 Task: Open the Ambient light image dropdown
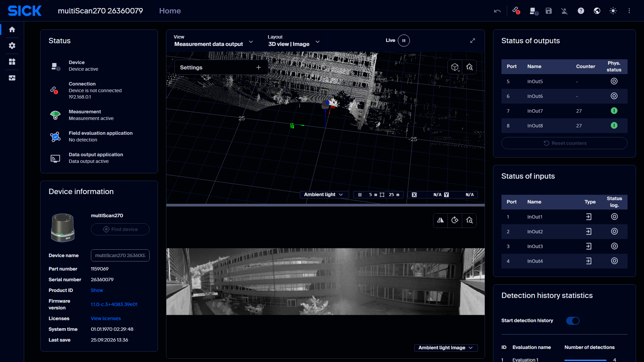(x=446, y=348)
